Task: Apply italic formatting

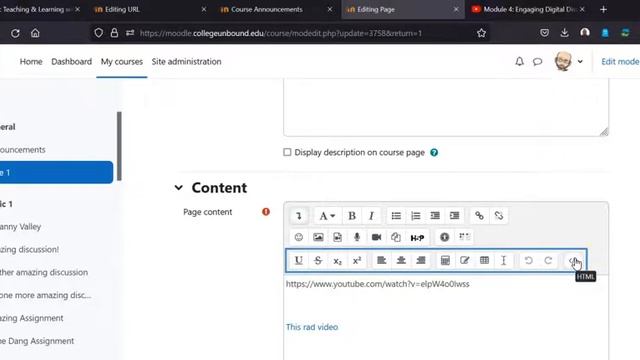Action: pos(371,216)
